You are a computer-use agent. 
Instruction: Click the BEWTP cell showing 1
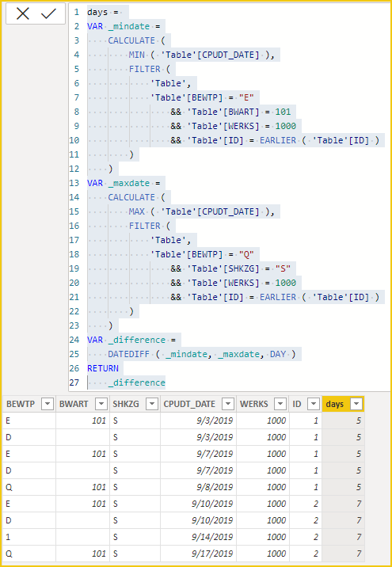pos(29,537)
